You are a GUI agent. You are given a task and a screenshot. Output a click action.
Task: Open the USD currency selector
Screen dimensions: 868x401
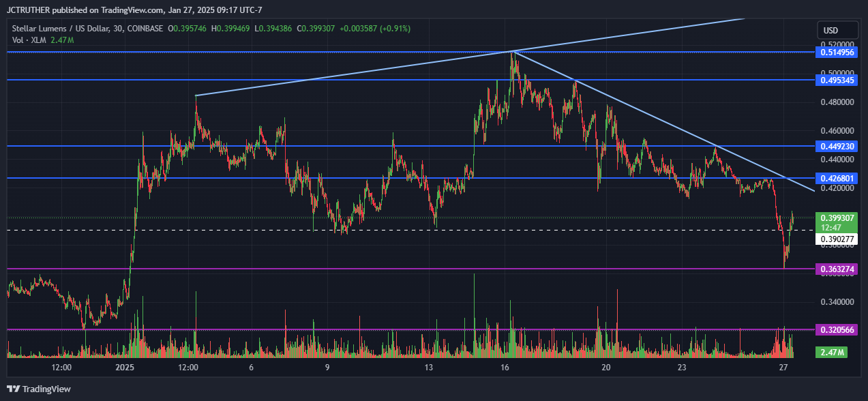click(838, 31)
